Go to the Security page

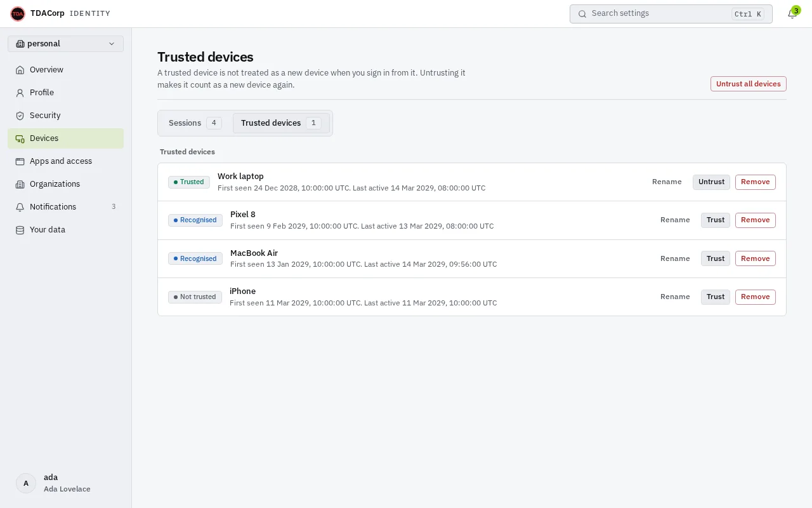point(66,116)
